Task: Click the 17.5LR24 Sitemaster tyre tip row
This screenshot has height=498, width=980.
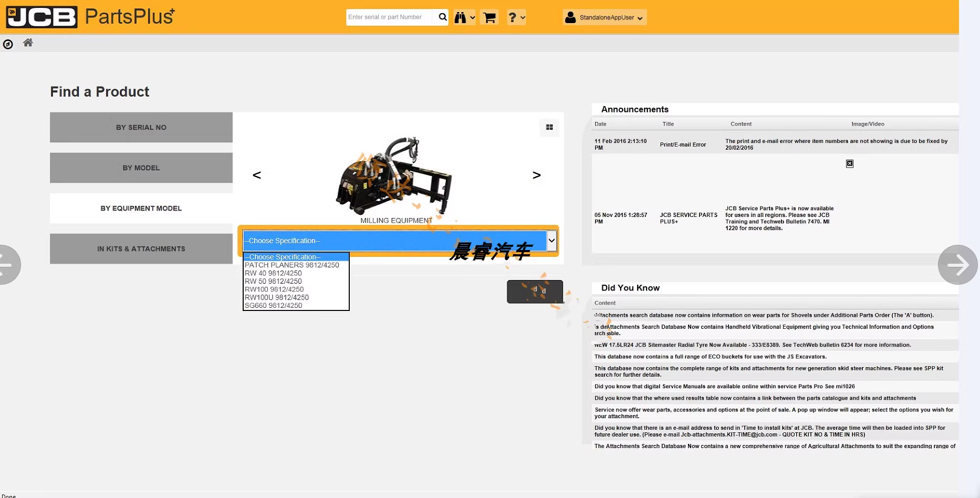Action: pos(775,345)
